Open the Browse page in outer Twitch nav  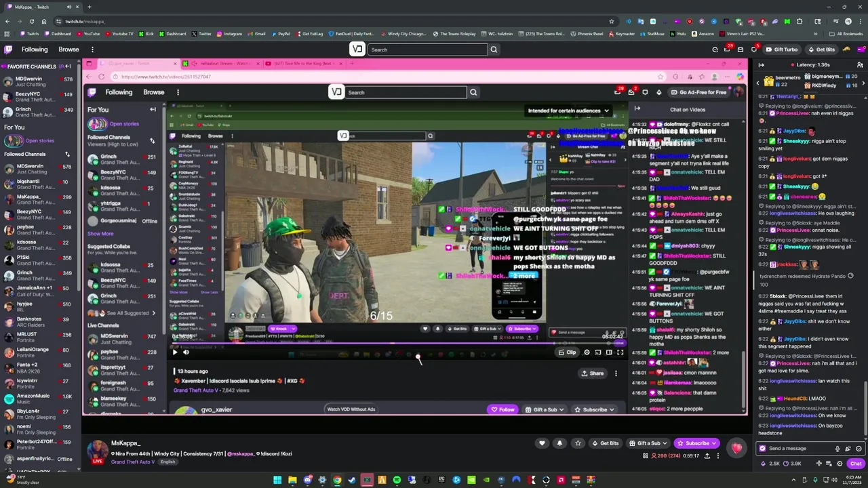point(68,49)
